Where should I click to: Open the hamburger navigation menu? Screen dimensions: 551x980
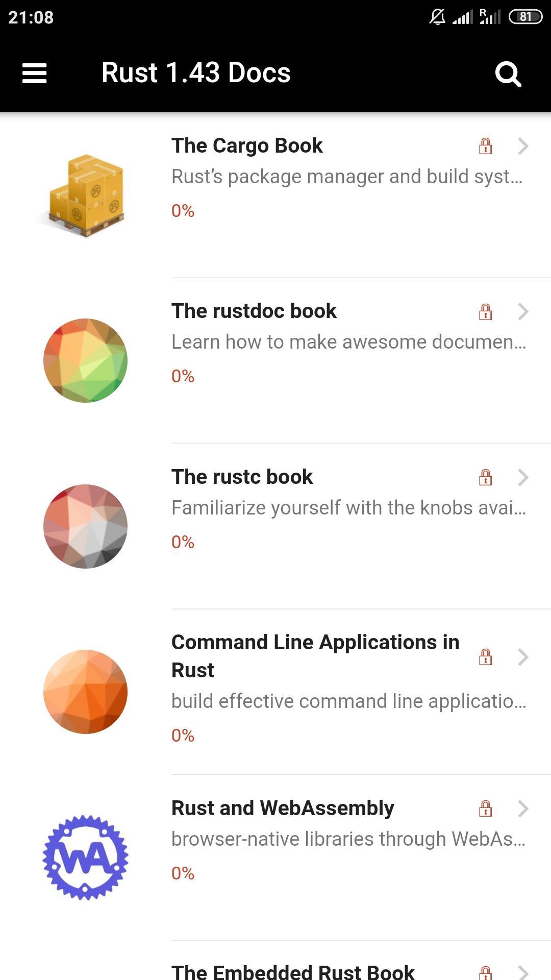[x=35, y=73]
